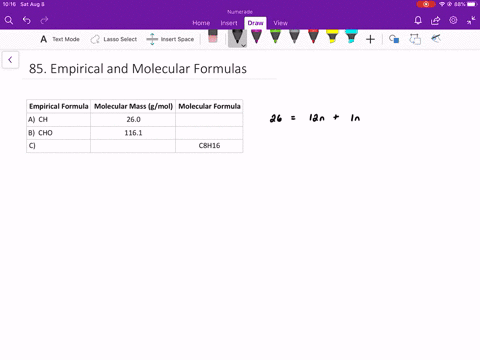Redo the last undone action
The image size is (480, 360).
tap(44, 20)
